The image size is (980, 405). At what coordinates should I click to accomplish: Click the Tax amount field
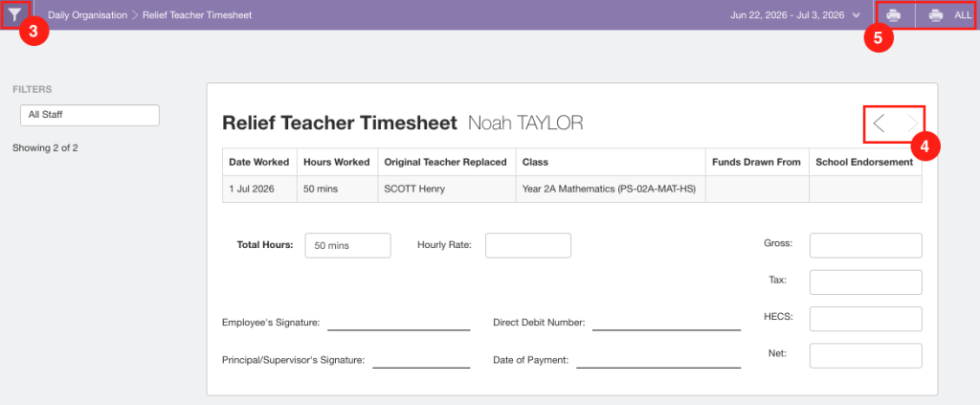click(865, 281)
